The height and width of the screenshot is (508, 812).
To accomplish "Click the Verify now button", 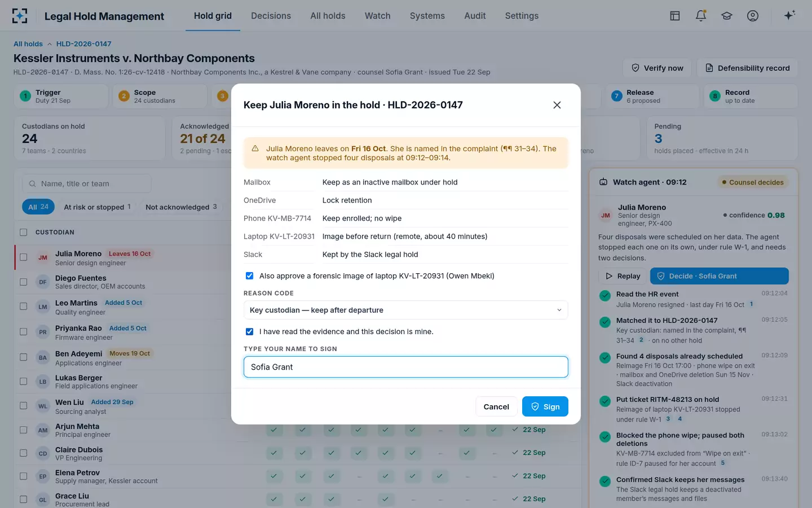I will (x=657, y=68).
